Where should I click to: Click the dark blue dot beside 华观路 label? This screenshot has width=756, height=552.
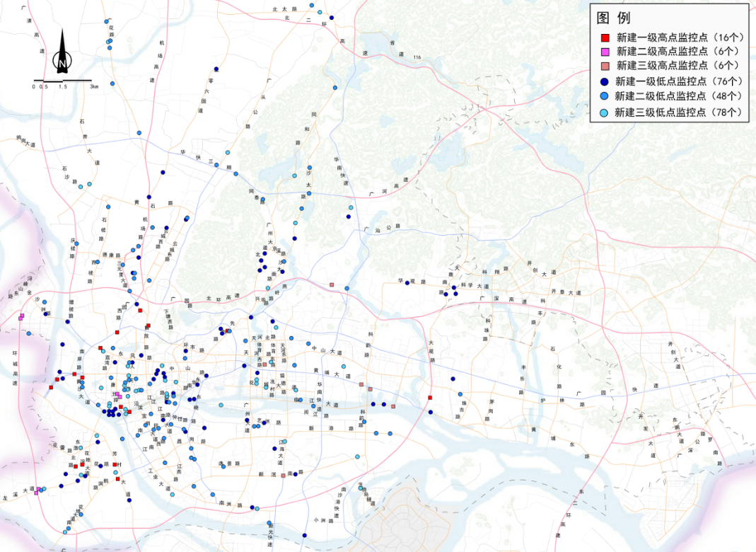pyautogui.click(x=407, y=282)
